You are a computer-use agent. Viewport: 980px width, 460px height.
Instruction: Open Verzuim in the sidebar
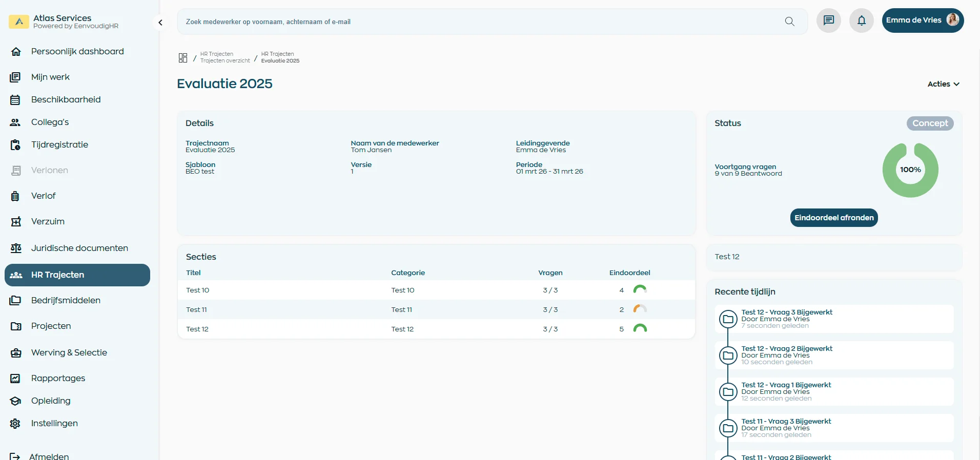48,222
